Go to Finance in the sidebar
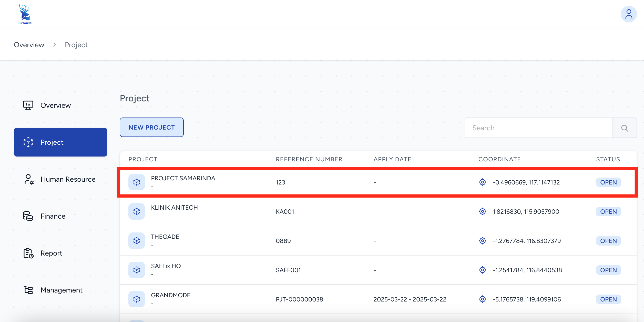 tap(53, 216)
